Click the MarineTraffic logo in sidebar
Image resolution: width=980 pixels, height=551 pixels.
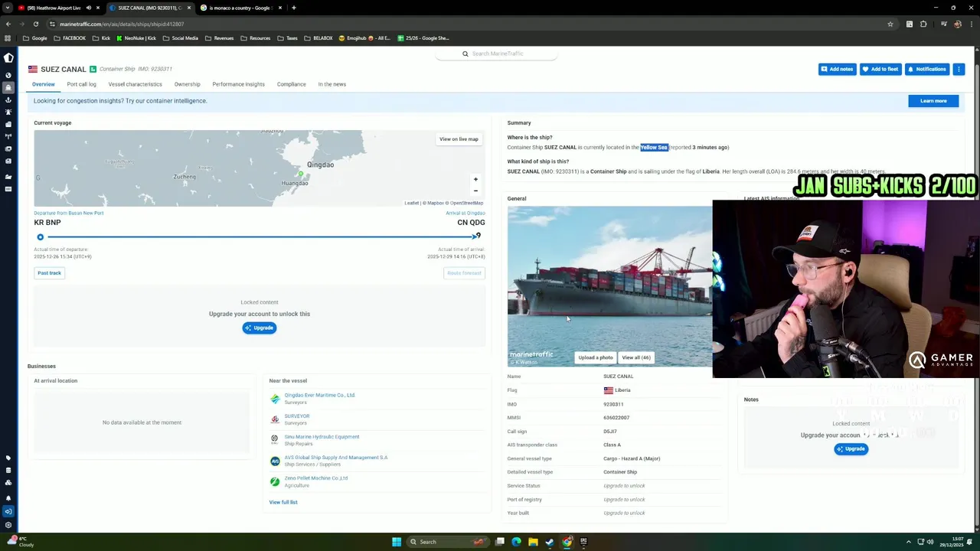point(8,58)
